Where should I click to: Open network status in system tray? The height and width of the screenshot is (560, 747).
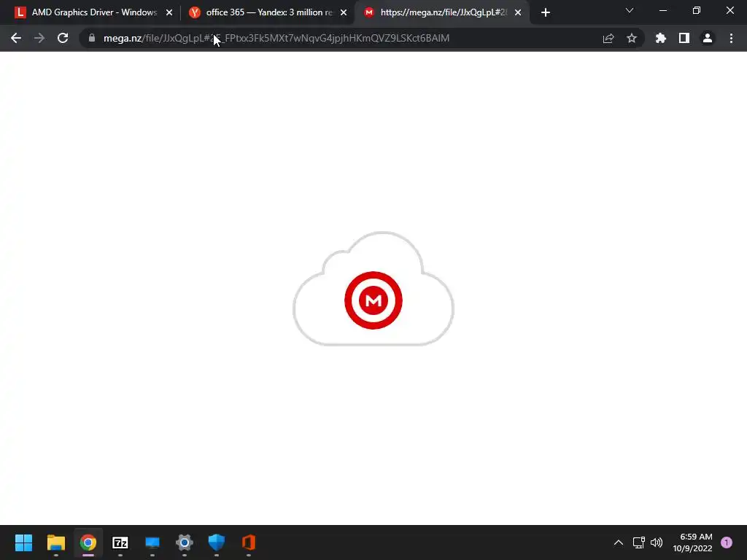pos(639,542)
